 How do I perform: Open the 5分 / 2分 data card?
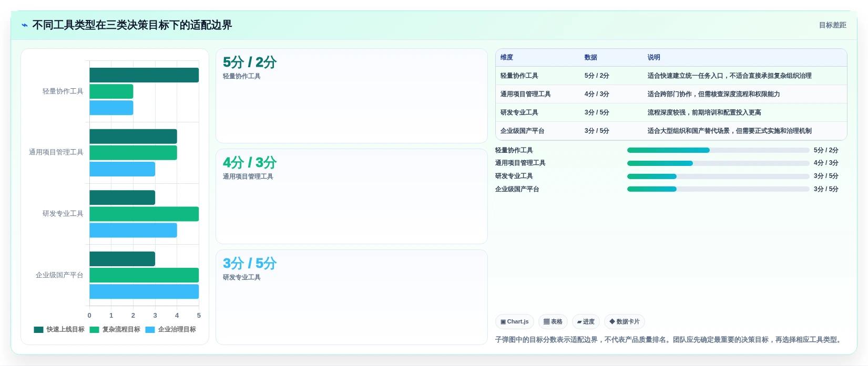352,96
